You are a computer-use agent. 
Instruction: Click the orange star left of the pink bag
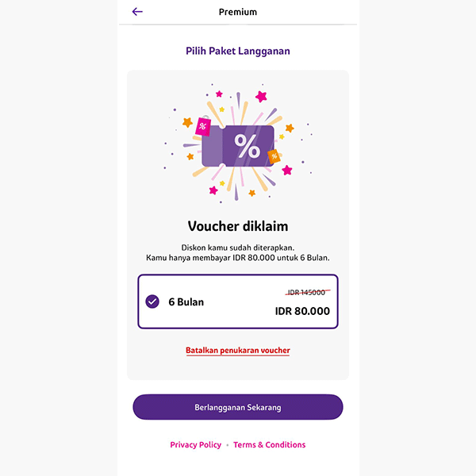(x=187, y=122)
